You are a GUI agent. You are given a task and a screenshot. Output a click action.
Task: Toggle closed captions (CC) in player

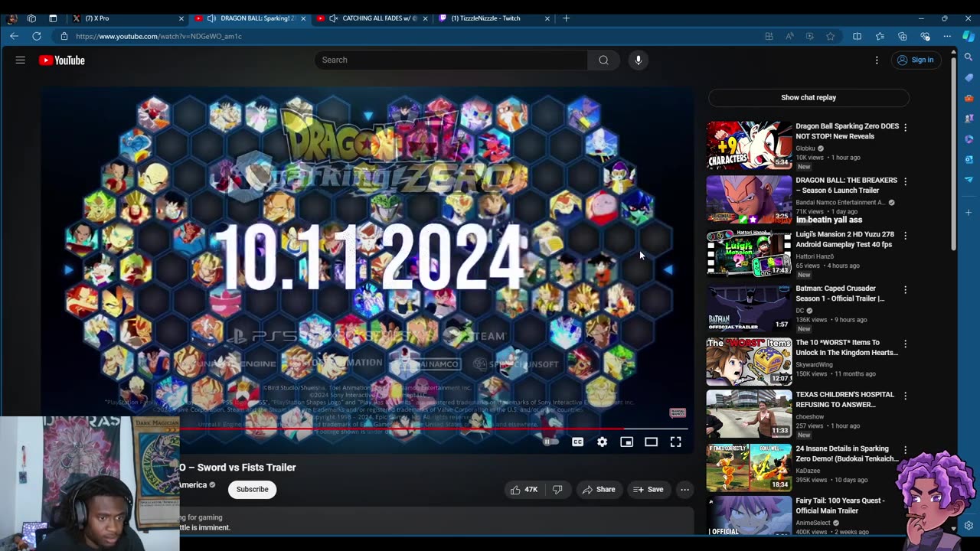click(x=578, y=442)
